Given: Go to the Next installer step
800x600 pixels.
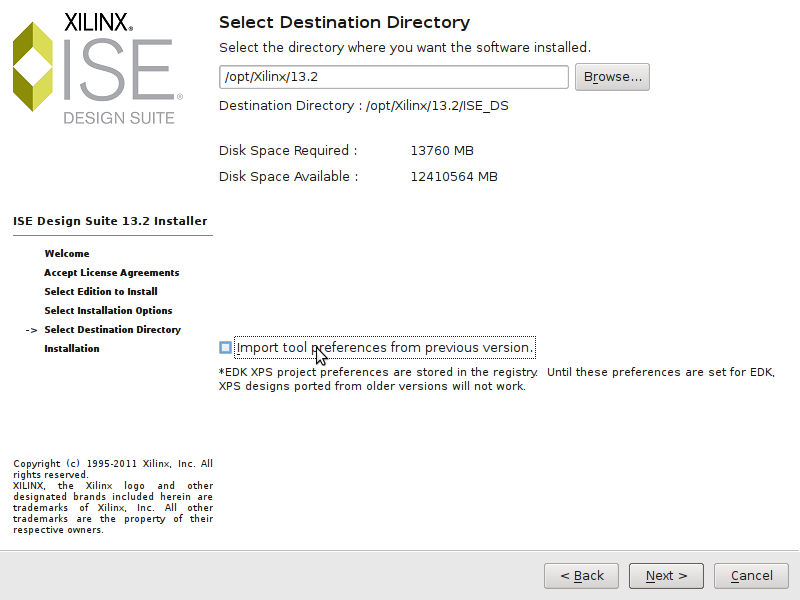Looking at the screenshot, I should [x=666, y=576].
